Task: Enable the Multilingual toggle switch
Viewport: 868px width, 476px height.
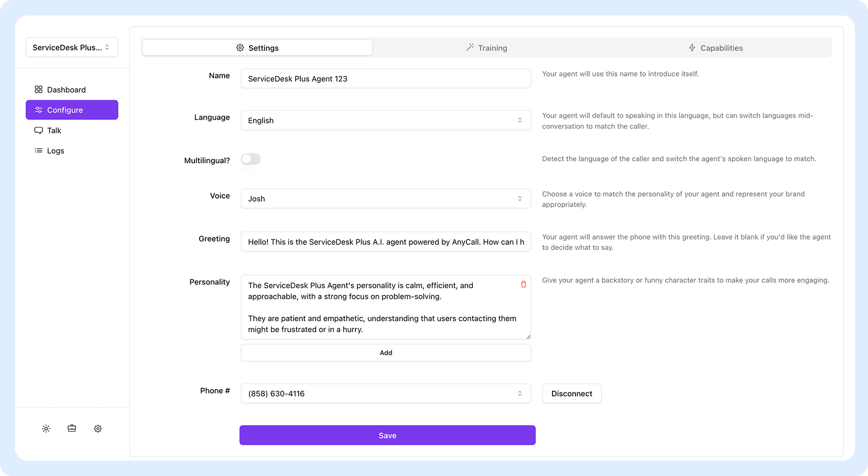Action: 251,159
